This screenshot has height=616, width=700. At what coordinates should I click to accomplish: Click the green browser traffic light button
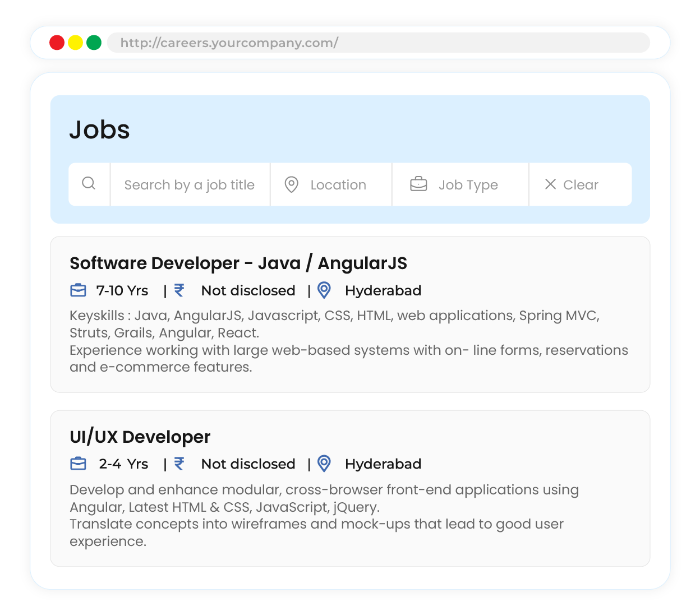[95, 42]
